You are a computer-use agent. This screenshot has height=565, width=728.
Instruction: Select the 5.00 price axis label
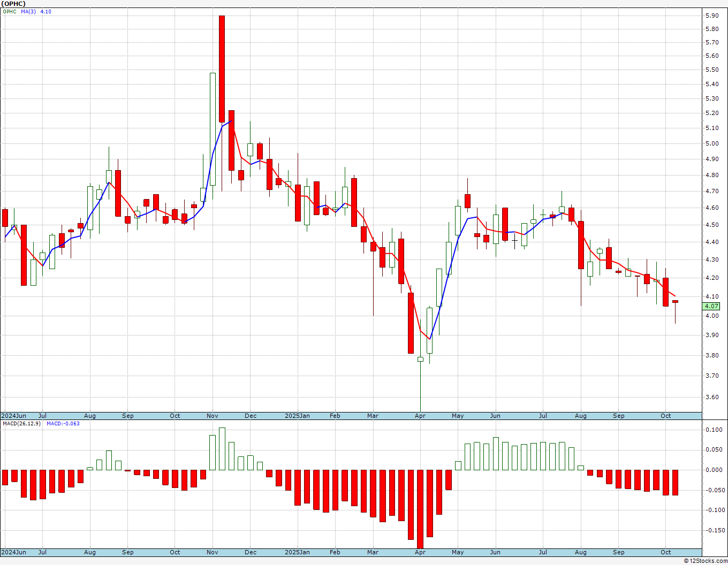[x=712, y=143]
